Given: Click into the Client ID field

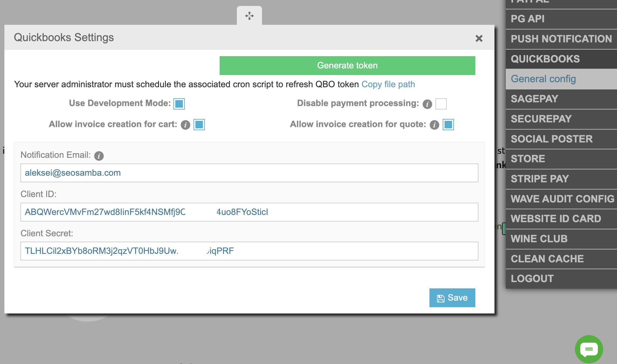Looking at the screenshot, I should click(x=249, y=212).
